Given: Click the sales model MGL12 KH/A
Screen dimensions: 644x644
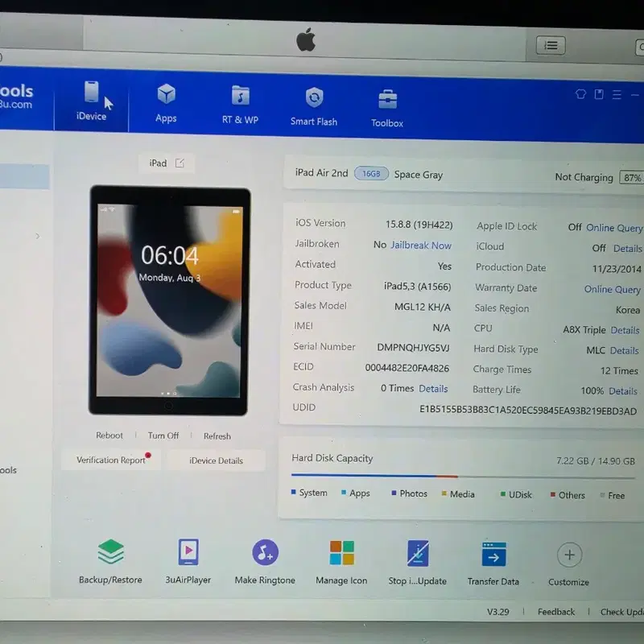Looking at the screenshot, I should (422, 307).
